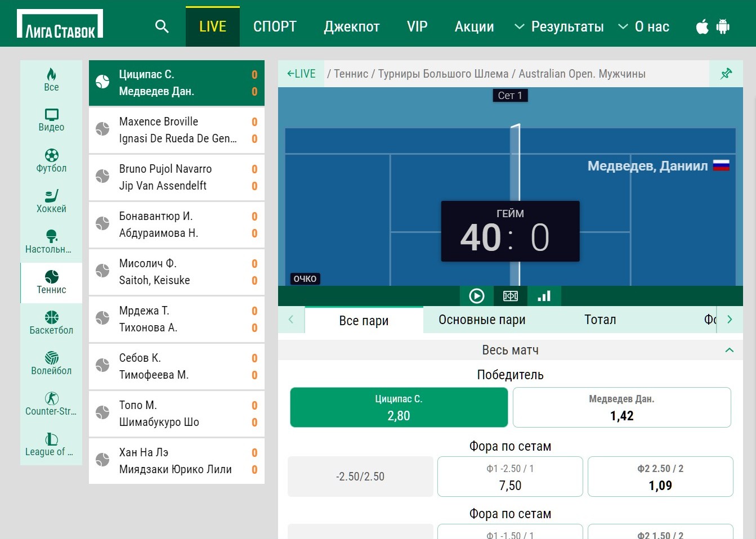Open the Мисолич Ф. vs Saitoh match
The image size is (756, 539).
177,272
